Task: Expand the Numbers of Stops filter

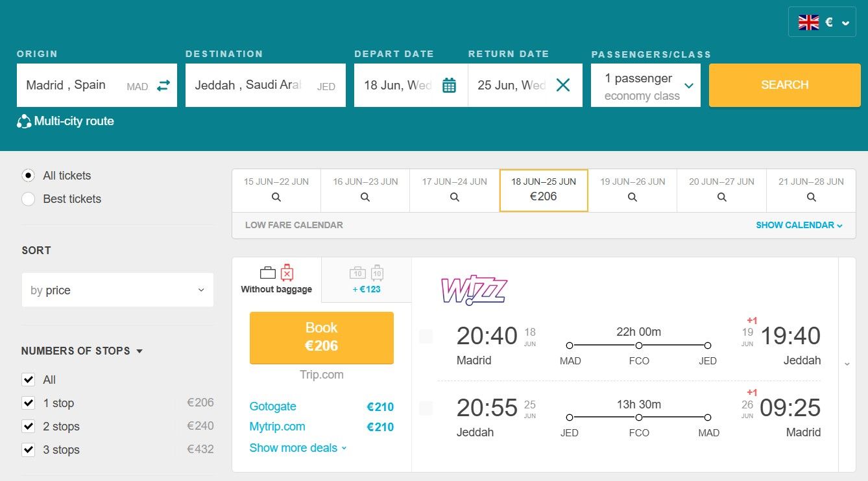Action: tap(138, 351)
